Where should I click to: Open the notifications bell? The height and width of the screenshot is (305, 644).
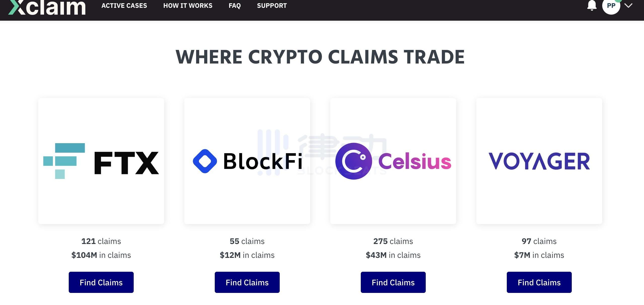(x=592, y=6)
